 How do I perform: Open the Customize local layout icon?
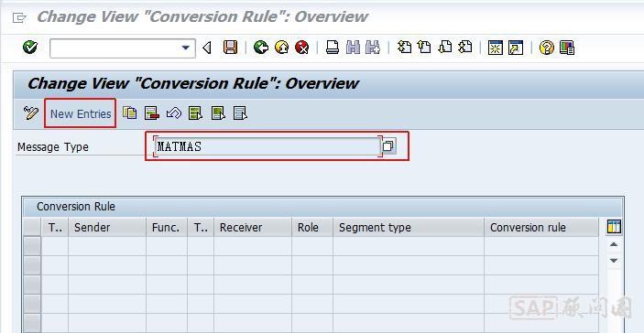click(x=567, y=48)
